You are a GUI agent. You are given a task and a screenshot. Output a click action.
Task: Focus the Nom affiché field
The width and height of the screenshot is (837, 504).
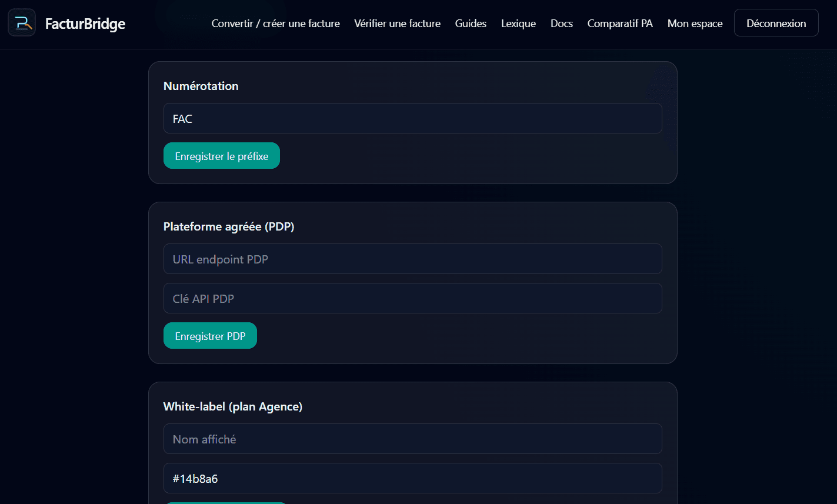click(413, 439)
